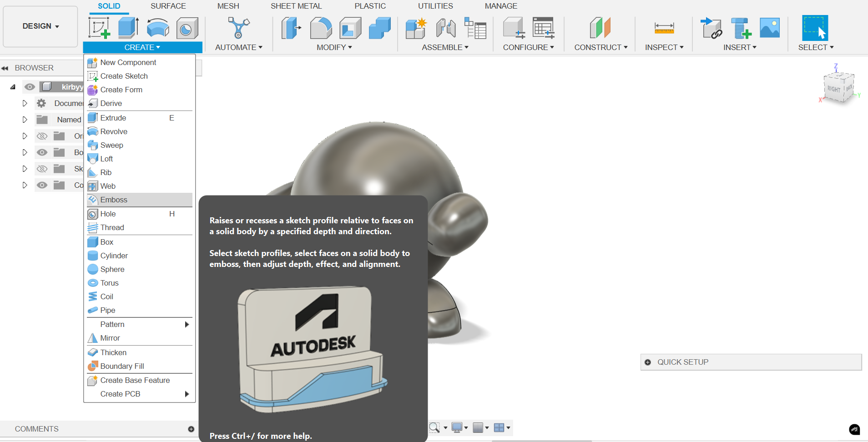Screen dimensions: 868x442
Task: Click the Create Sketch toolbar icon
Action: [99, 28]
